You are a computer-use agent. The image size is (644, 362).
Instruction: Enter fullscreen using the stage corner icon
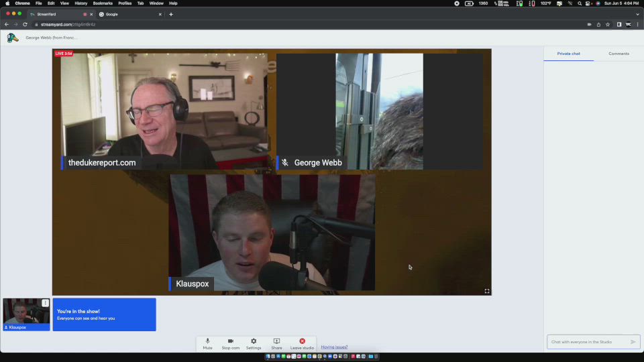(487, 291)
